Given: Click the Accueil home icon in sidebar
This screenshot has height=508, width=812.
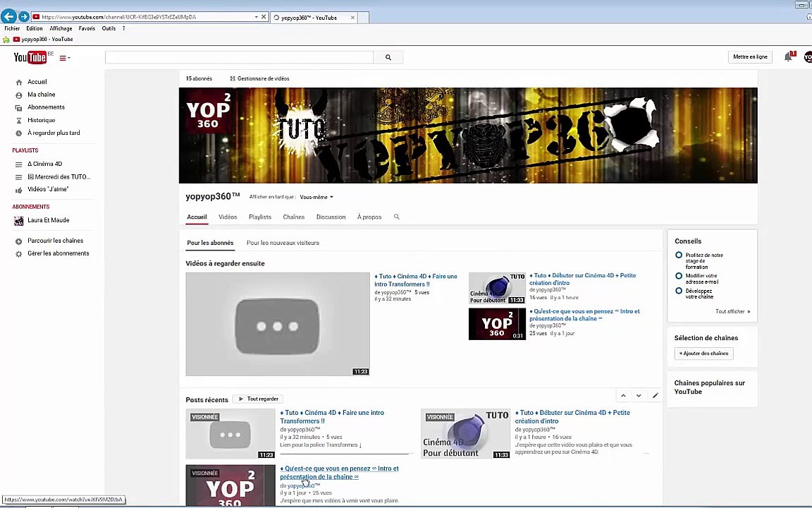Looking at the screenshot, I should (18, 82).
